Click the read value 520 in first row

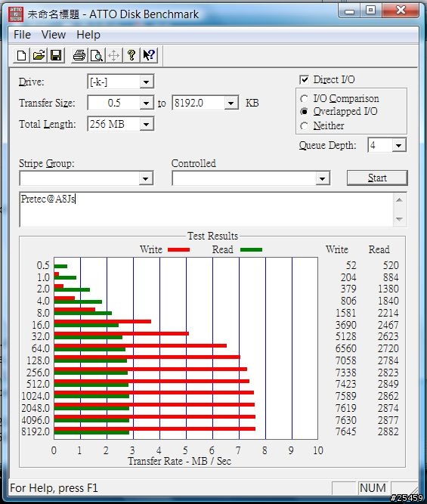[x=391, y=265]
